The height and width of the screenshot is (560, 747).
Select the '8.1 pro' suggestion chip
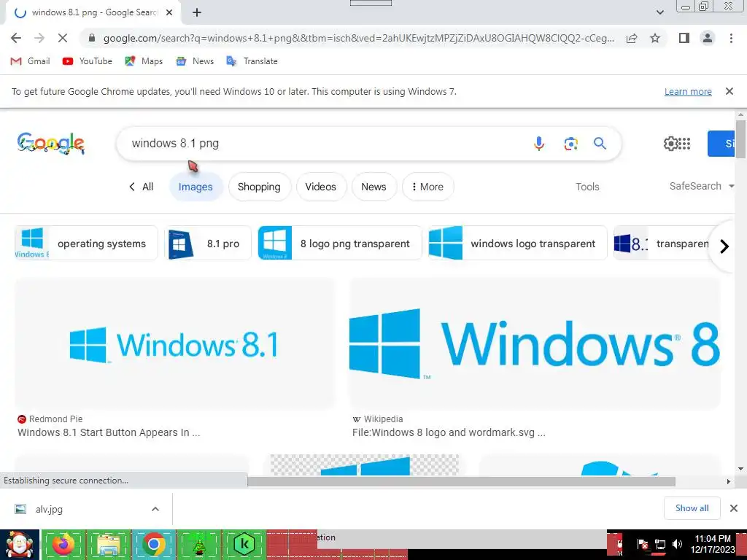pyautogui.click(x=208, y=243)
